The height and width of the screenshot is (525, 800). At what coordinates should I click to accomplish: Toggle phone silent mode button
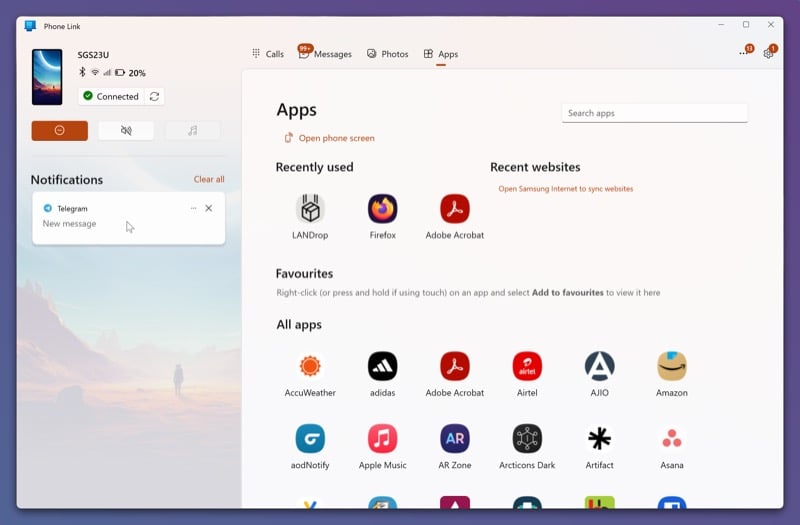[x=126, y=131]
